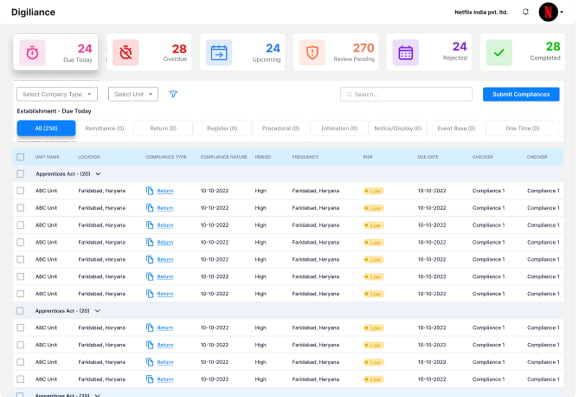This screenshot has height=397, width=576.
Task: Open document icon in first row of top Apprentices group
Action: click(x=150, y=191)
